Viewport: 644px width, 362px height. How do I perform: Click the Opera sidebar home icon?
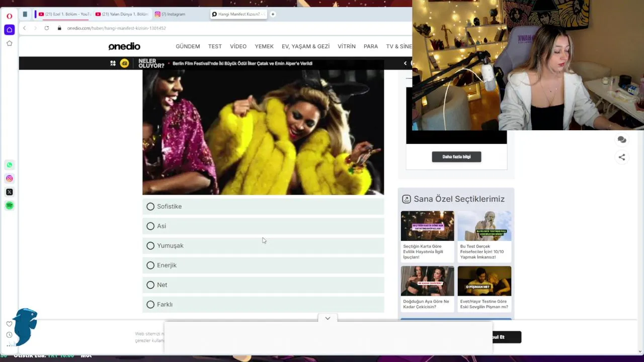(x=9, y=30)
